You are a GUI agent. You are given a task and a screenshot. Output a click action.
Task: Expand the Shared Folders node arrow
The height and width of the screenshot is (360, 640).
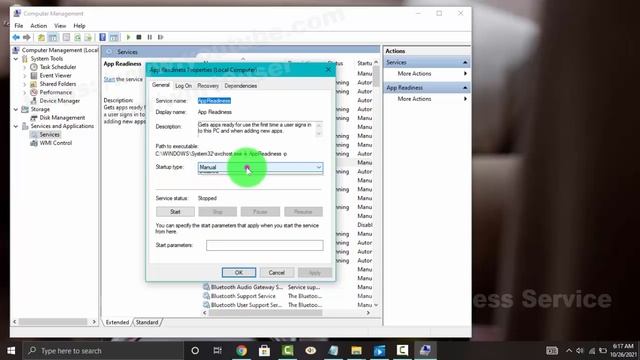click(24, 84)
